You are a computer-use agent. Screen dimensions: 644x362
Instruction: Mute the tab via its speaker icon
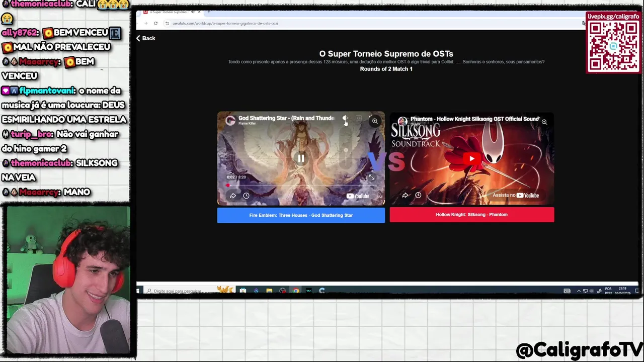(x=193, y=12)
